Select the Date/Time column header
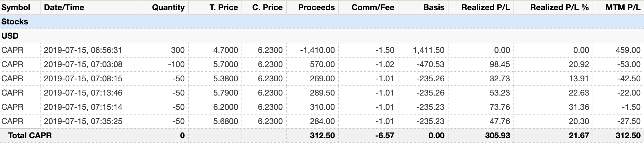The width and height of the screenshot is (644, 143). tap(64, 7)
